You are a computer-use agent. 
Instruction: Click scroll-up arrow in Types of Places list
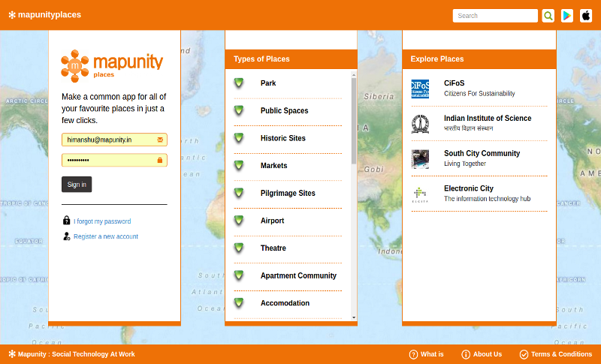click(x=353, y=74)
